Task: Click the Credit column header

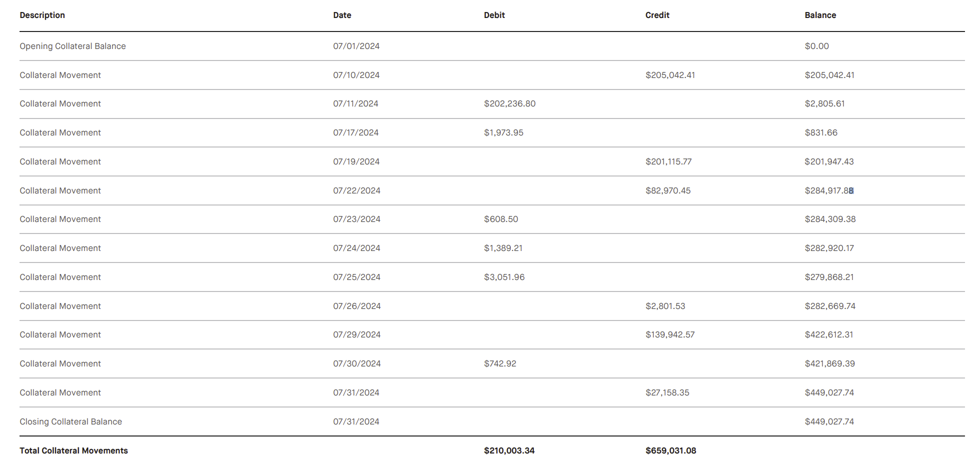Action: click(657, 15)
